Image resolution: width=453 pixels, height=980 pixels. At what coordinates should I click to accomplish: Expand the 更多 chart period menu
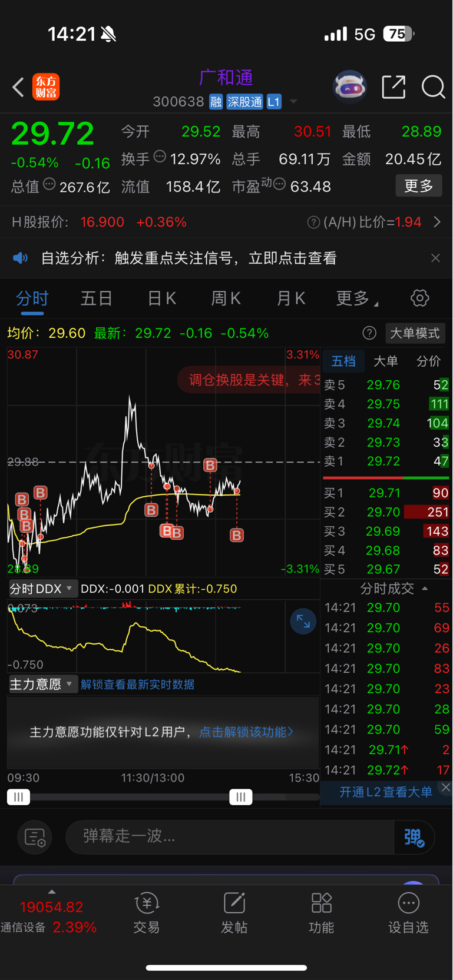(x=356, y=298)
